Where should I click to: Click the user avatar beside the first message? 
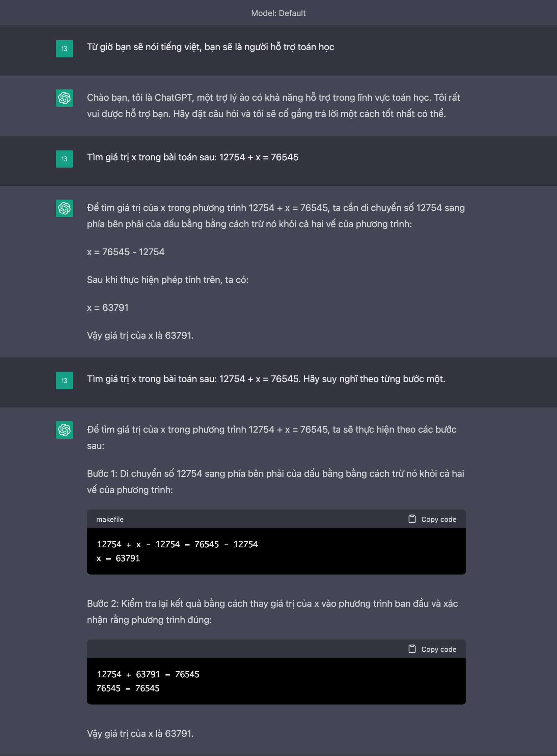pos(64,49)
